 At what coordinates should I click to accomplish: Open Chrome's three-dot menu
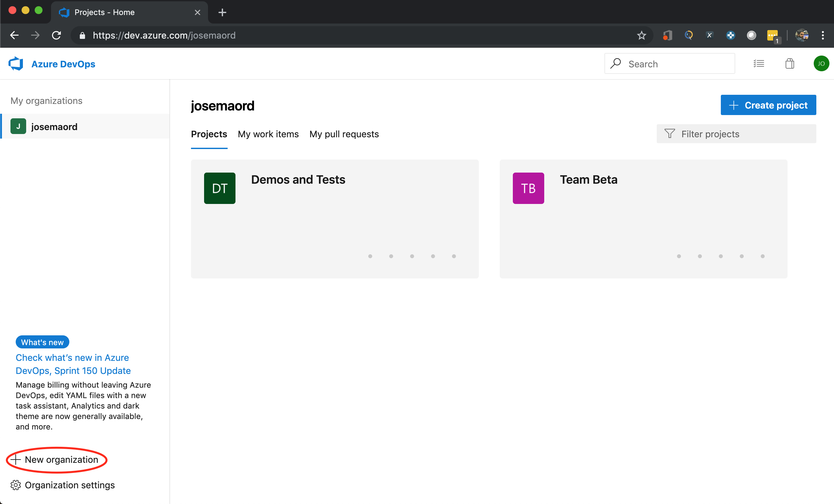(823, 35)
